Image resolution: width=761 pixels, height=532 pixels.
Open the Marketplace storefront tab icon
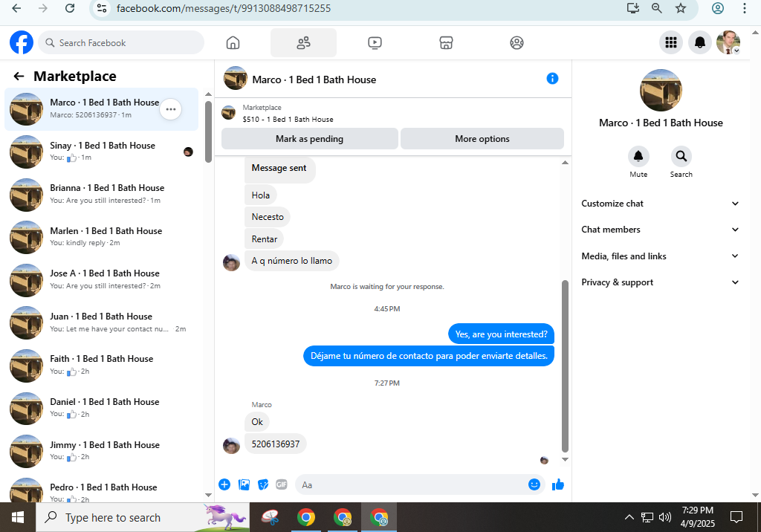tap(446, 42)
